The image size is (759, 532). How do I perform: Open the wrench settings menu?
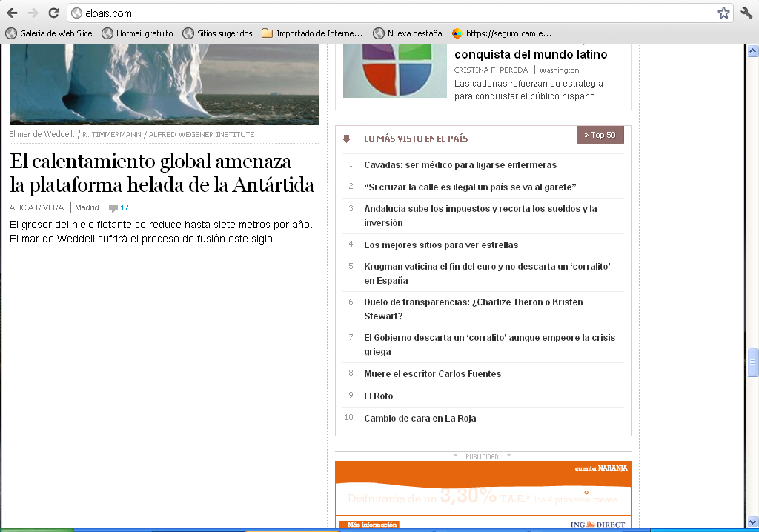[746, 13]
